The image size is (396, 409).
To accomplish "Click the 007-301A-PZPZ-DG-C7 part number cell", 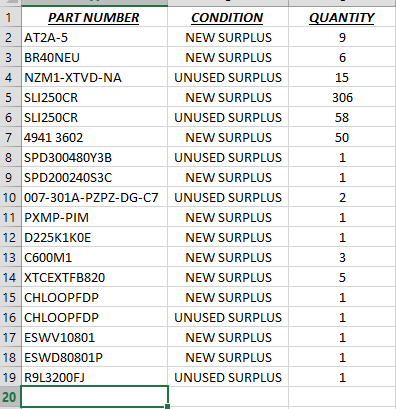I will [x=94, y=197].
